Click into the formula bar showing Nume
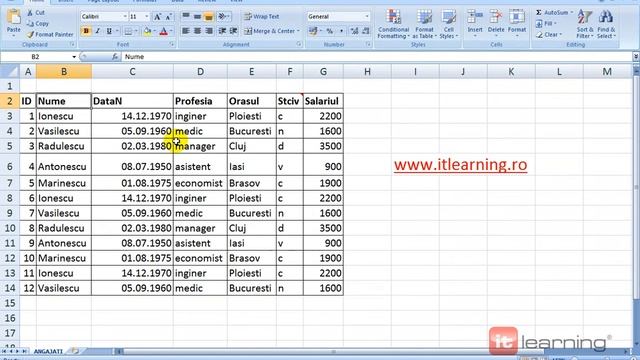The image size is (640, 360). click(x=376, y=57)
